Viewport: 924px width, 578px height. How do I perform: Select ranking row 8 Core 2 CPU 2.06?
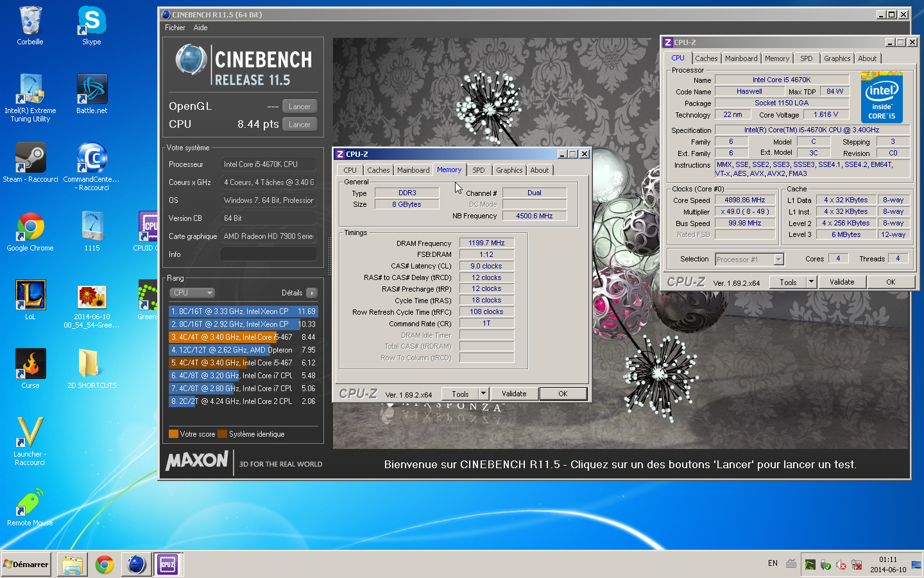(x=243, y=401)
